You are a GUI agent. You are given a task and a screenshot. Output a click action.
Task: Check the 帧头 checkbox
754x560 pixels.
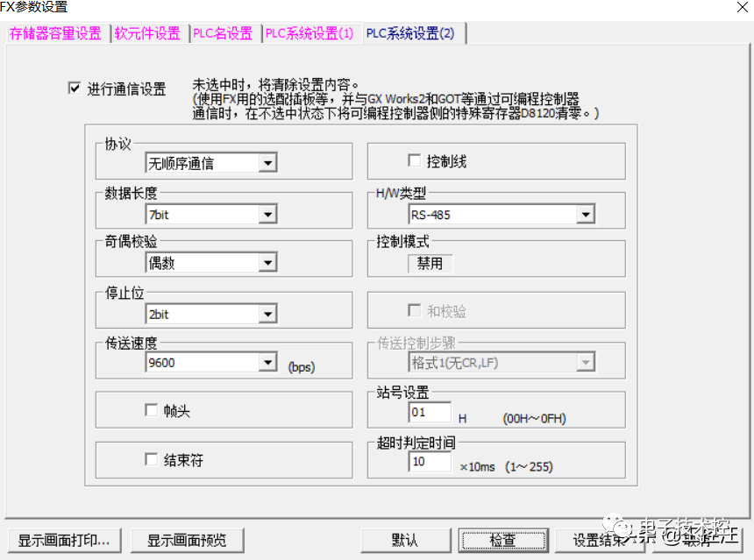pos(151,408)
